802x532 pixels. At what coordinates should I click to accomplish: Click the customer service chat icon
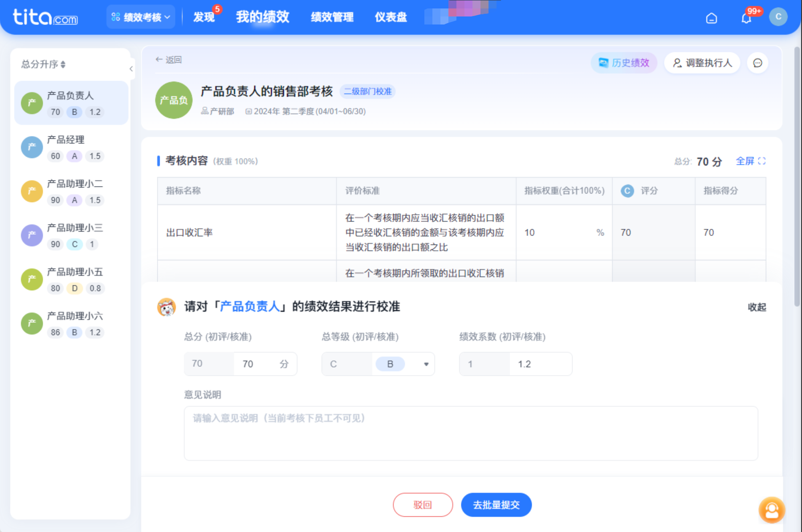pyautogui.click(x=771, y=510)
